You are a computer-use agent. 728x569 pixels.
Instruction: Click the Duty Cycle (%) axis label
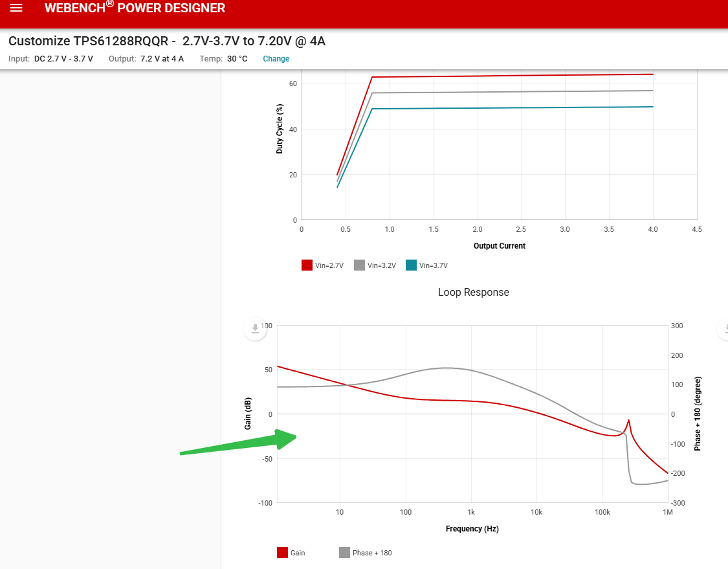point(279,129)
